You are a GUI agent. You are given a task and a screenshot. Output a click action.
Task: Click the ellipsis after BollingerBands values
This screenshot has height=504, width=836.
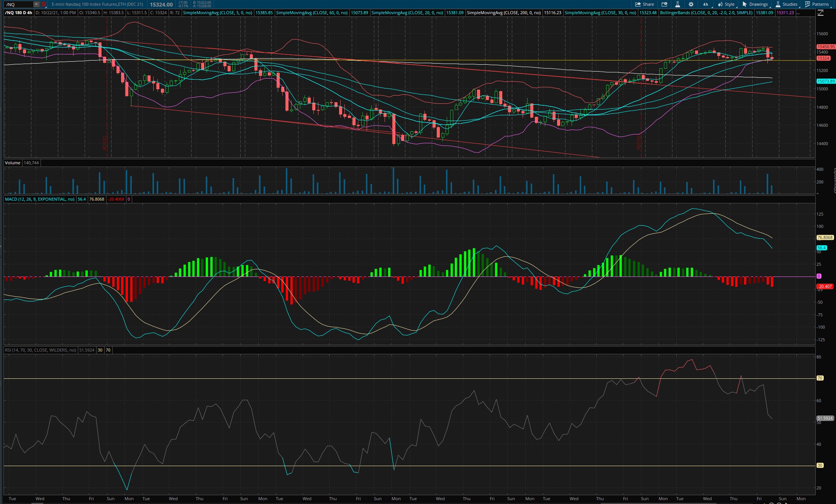(798, 13)
